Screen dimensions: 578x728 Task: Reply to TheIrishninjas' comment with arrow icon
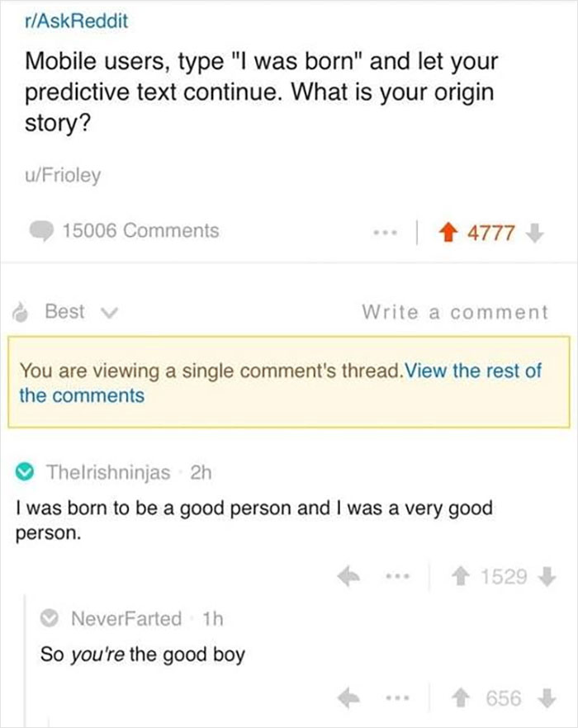[350, 575]
